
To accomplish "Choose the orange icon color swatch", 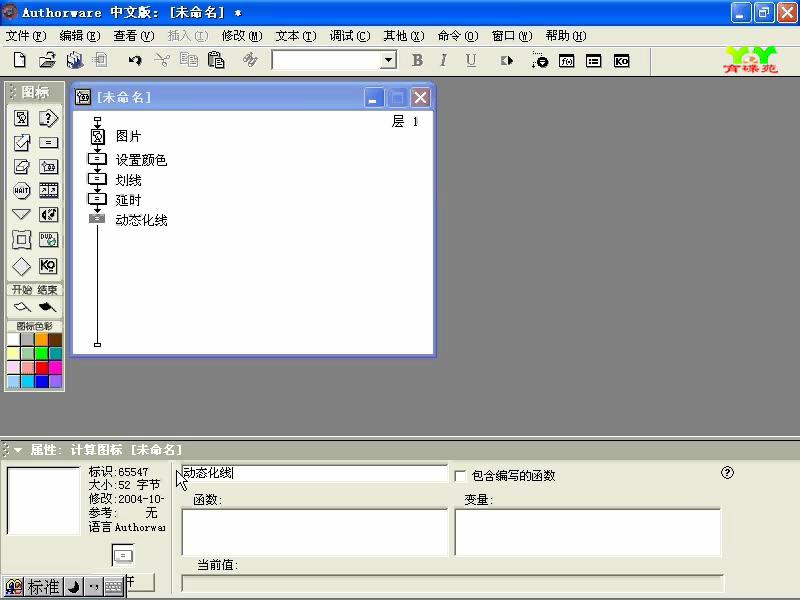I will 42,340.
